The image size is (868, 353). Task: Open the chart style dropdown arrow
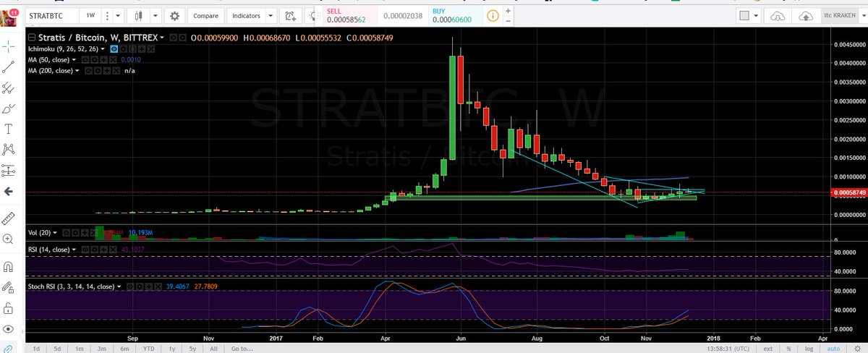pyautogui.click(x=155, y=16)
